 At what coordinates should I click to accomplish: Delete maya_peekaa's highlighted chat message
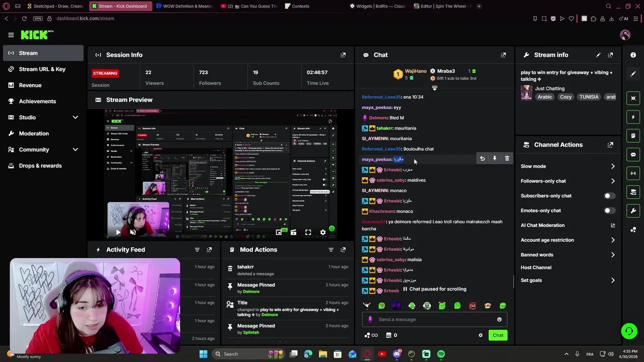(x=507, y=158)
